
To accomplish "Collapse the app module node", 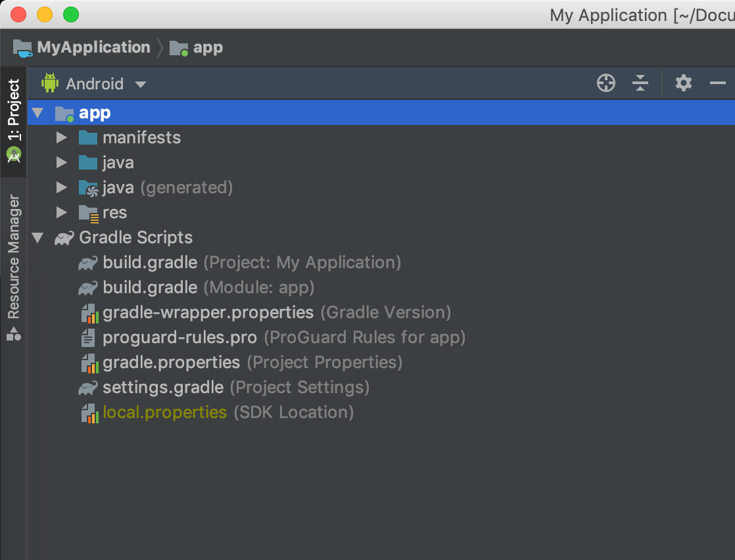I will coord(38,113).
